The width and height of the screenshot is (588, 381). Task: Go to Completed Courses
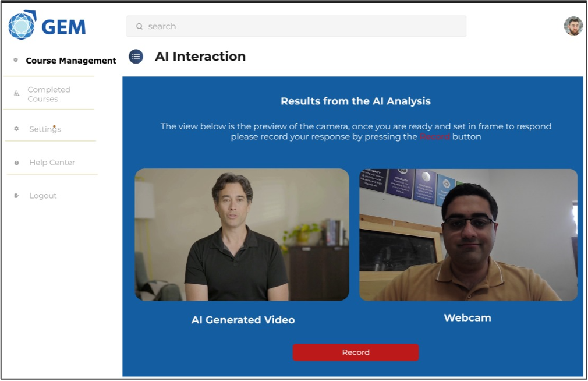[49, 94]
